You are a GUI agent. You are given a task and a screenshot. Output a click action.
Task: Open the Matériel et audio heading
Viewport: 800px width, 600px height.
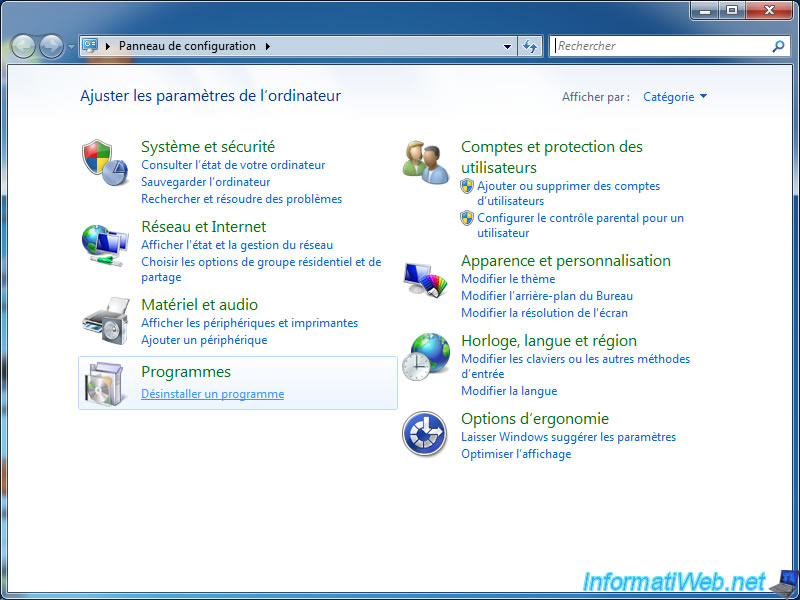(x=199, y=304)
